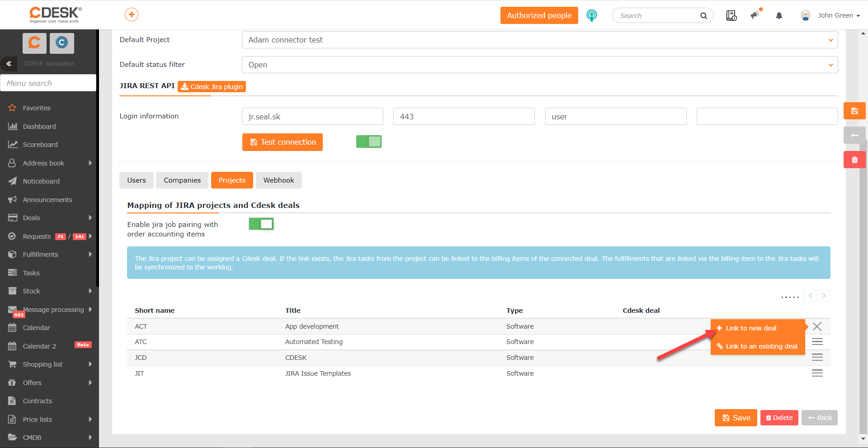Go to next page of projects table
Viewport: 868px width, 448px height.
[824, 296]
